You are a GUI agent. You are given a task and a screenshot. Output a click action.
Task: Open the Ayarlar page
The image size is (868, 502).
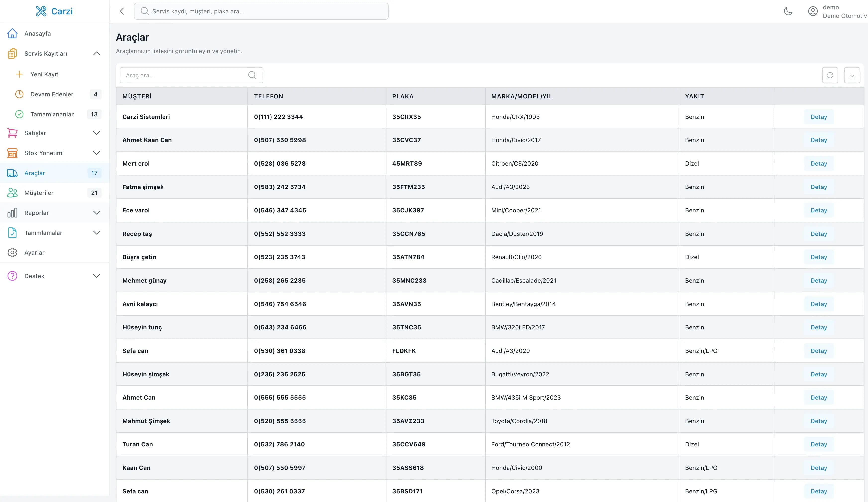coord(55,252)
